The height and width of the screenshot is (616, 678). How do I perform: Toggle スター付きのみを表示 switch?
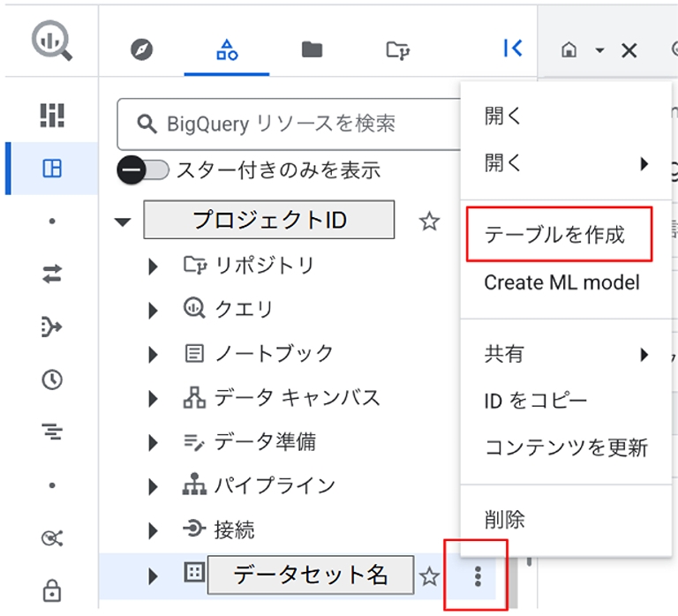click(x=144, y=170)
